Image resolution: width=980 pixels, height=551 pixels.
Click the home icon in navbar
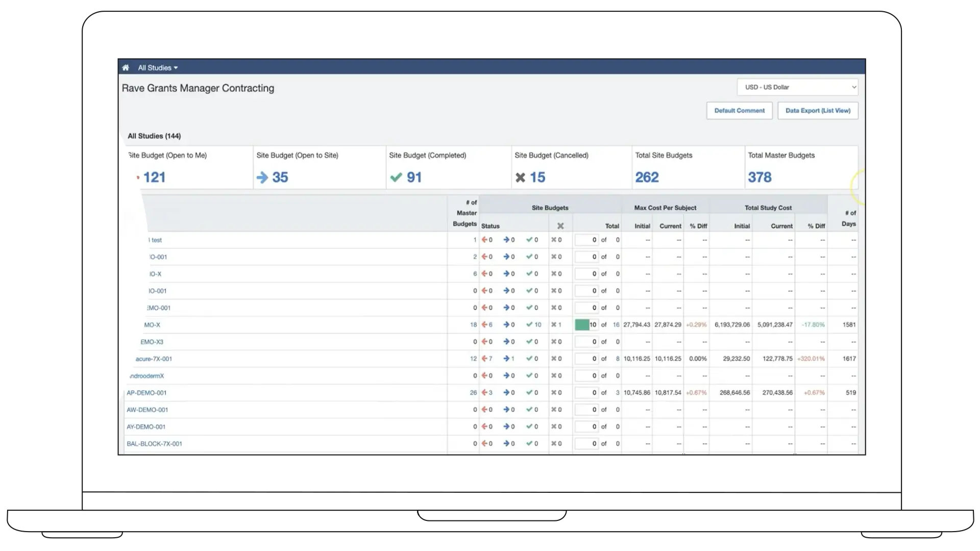[x=126, y=67]
